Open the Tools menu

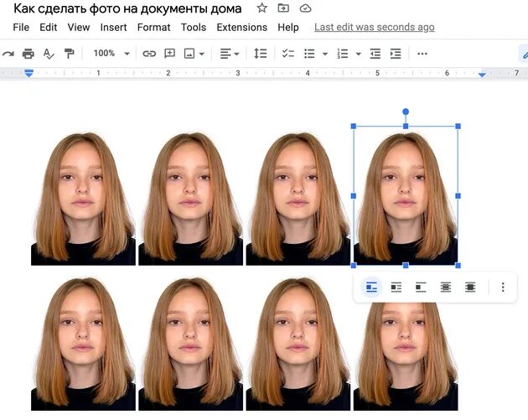(194, 28)
